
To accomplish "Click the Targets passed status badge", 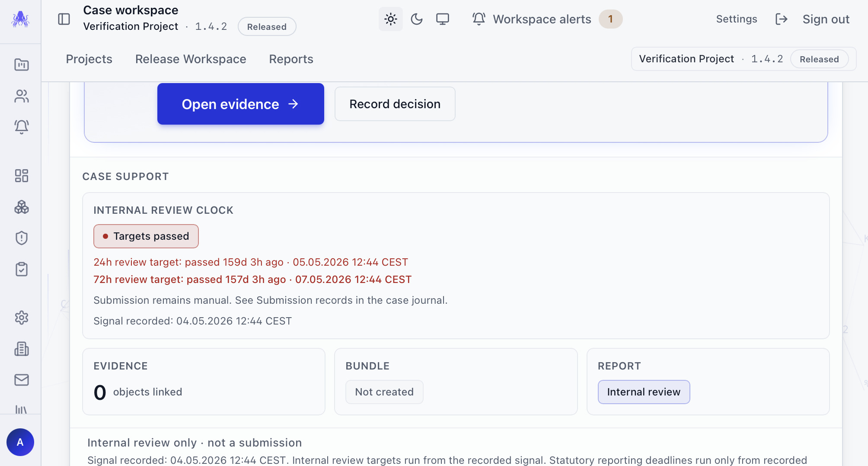I will tap(146, 236).
